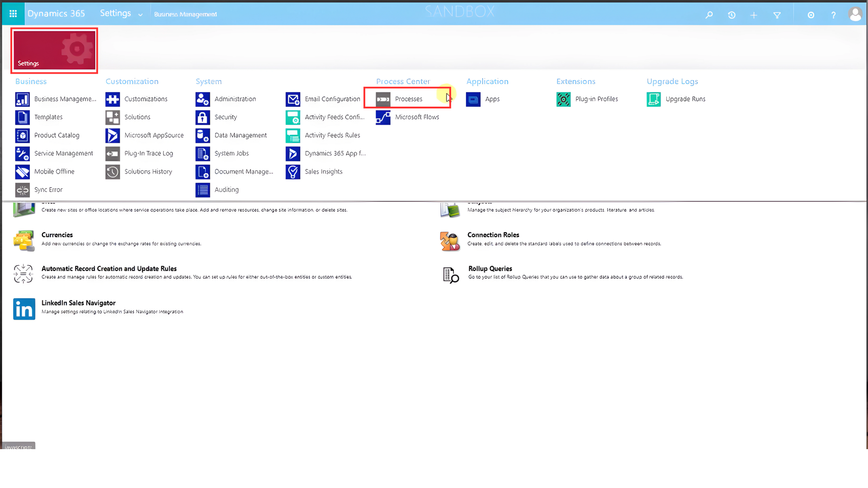Image resolution: width=868 pixels, height=488 pixels.
Task: Click the Rollup Queries magnifier icon
Action: coord(451,275)
